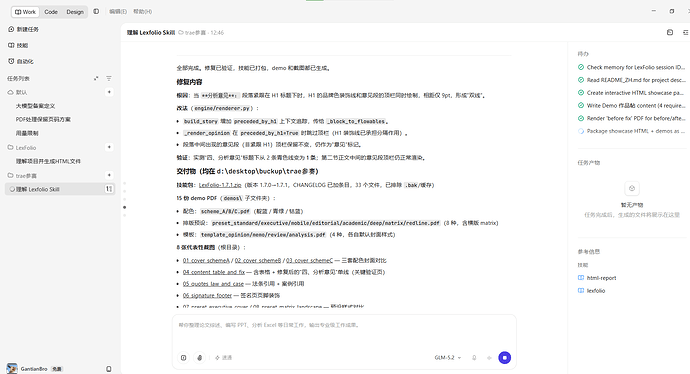
Task: Open the 06_signature_footer link
Action: point(207,295)
